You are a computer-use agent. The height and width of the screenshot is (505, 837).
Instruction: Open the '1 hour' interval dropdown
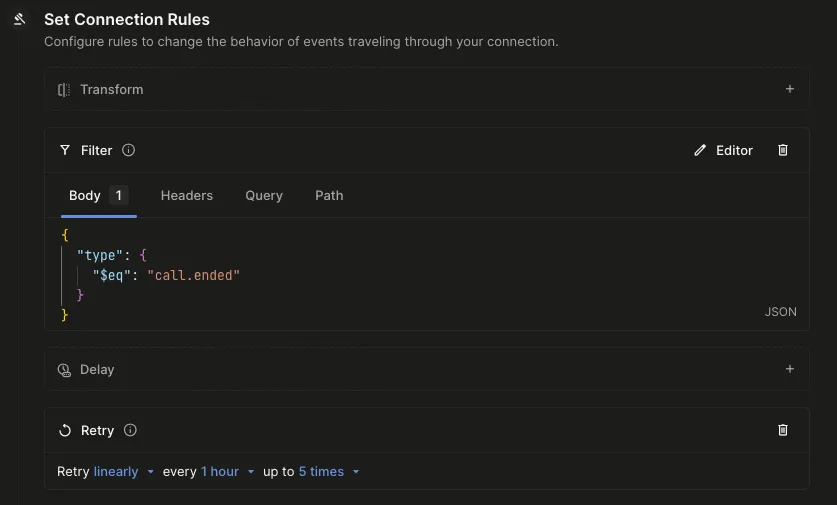click(227, 472)
